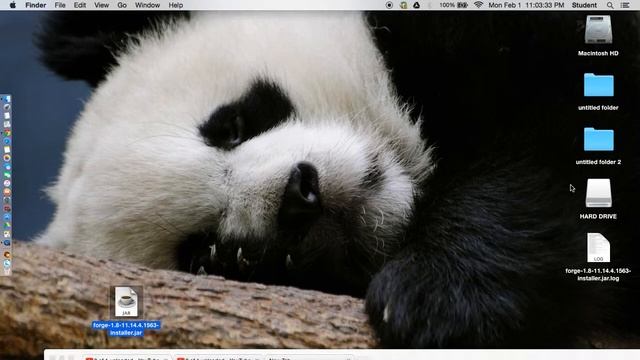Select the untitled folder 2 icon

coord(598,139)
